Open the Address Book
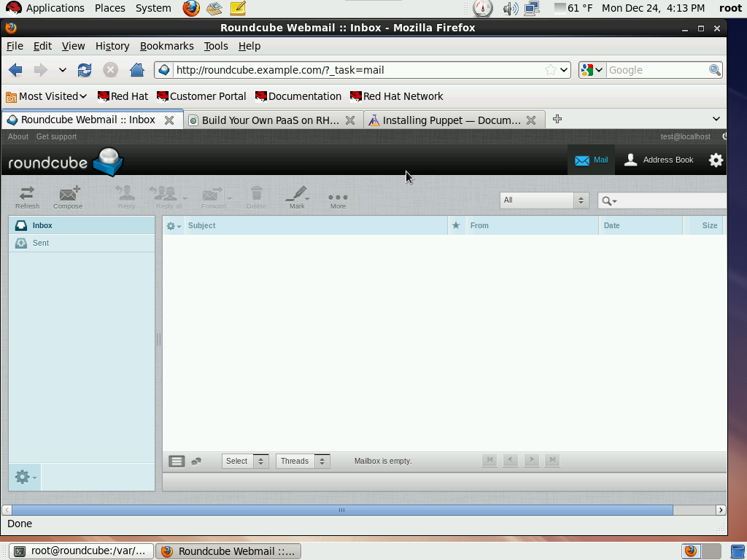747x560 pixels. [659, 160]
